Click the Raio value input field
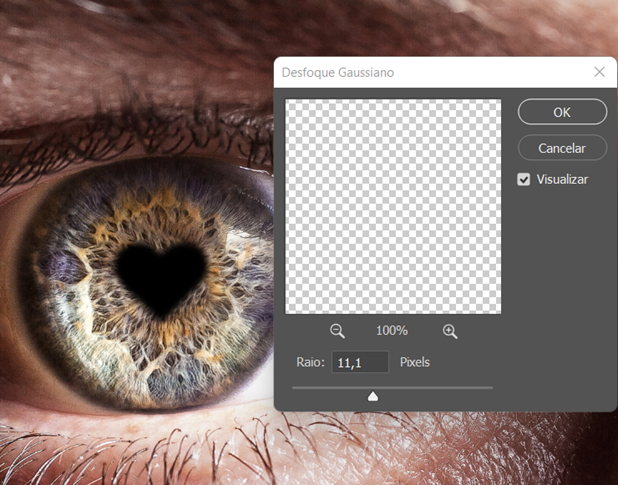 (x=360, y=362)
